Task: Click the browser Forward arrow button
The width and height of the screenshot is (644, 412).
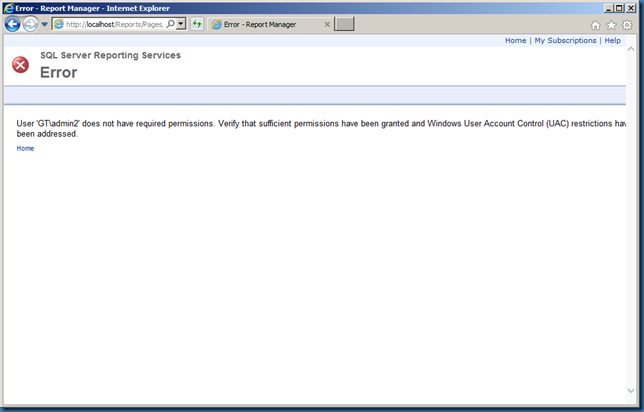Action: [30, 24]
